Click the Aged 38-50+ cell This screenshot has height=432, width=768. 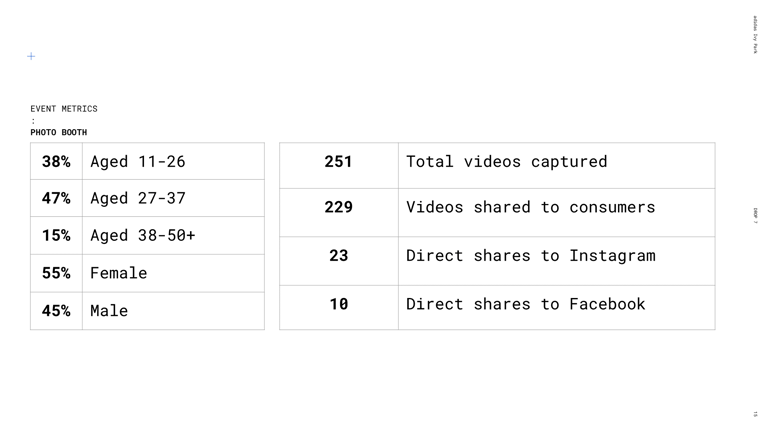(x=173, y=236)
